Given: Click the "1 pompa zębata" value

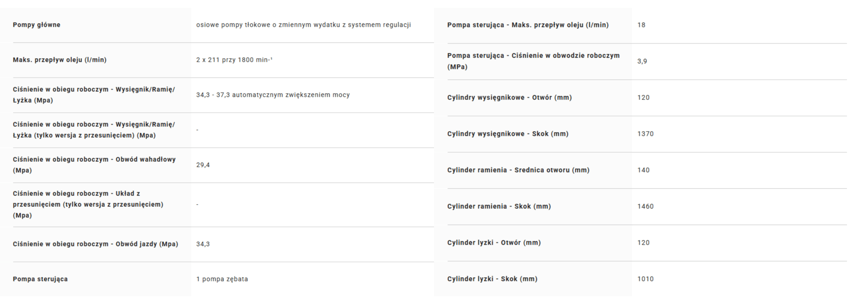Looking at the screenshot, I should point(222,279).
